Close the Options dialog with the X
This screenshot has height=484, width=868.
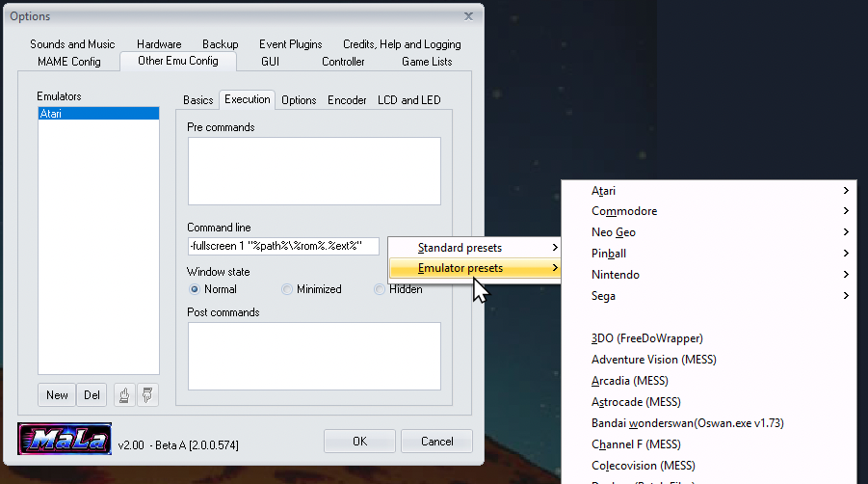[468, 16]
